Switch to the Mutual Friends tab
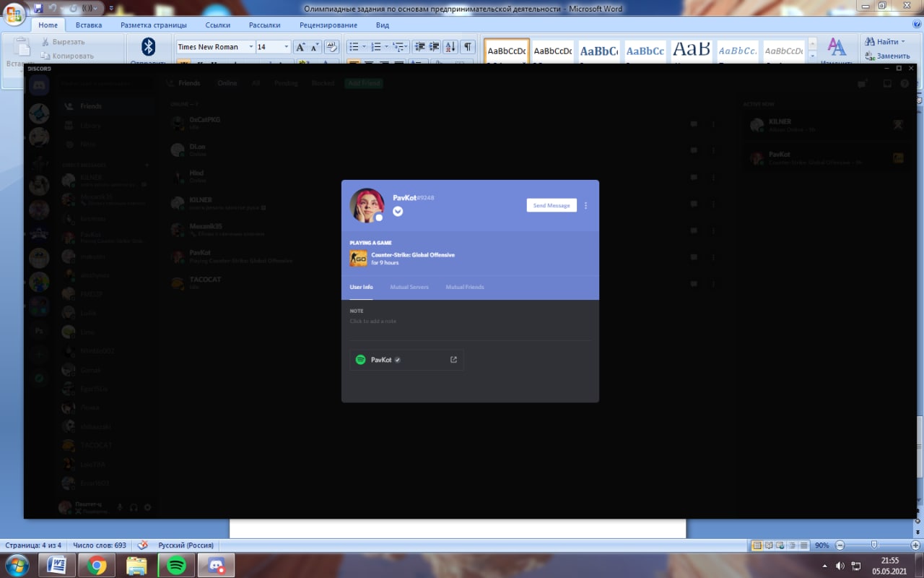Image resolution: width=924 pixels, height=578 pixels. pos(465,288)
